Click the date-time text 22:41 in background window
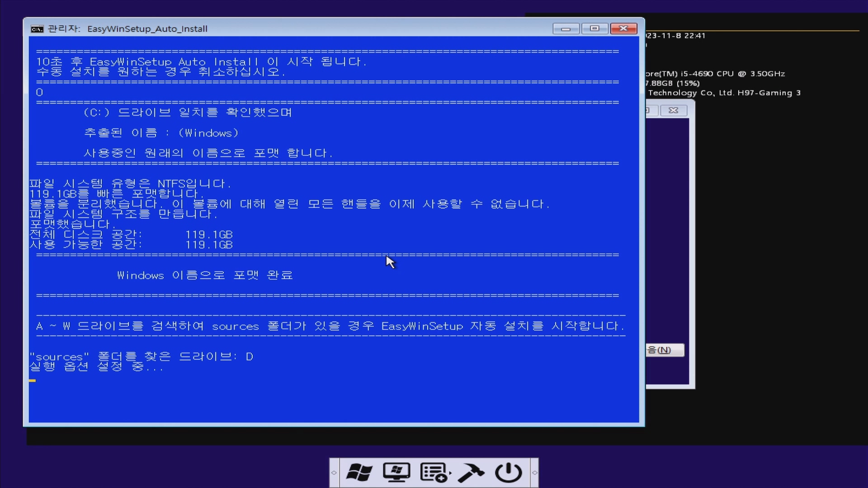This screenshot has height=488, width=868. (x=675, y=36)
